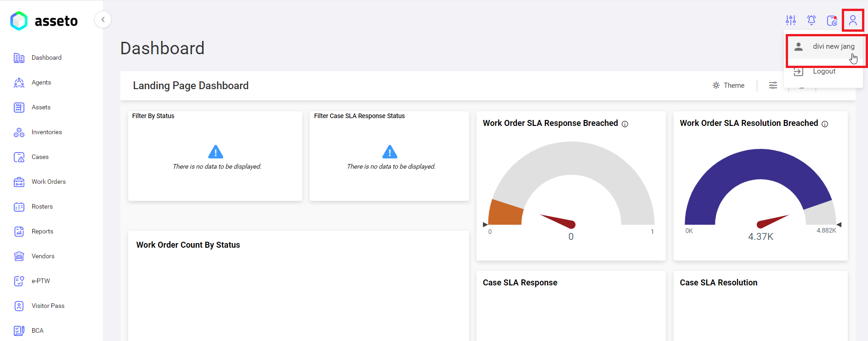Click the calendar check icon with red dot

tap(832, 20)
